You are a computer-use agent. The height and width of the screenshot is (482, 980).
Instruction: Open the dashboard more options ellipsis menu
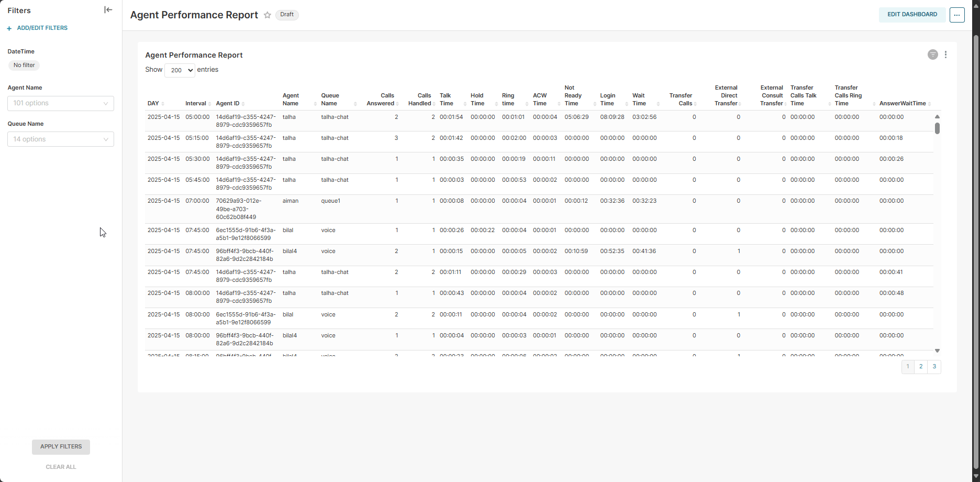[957, 15]
